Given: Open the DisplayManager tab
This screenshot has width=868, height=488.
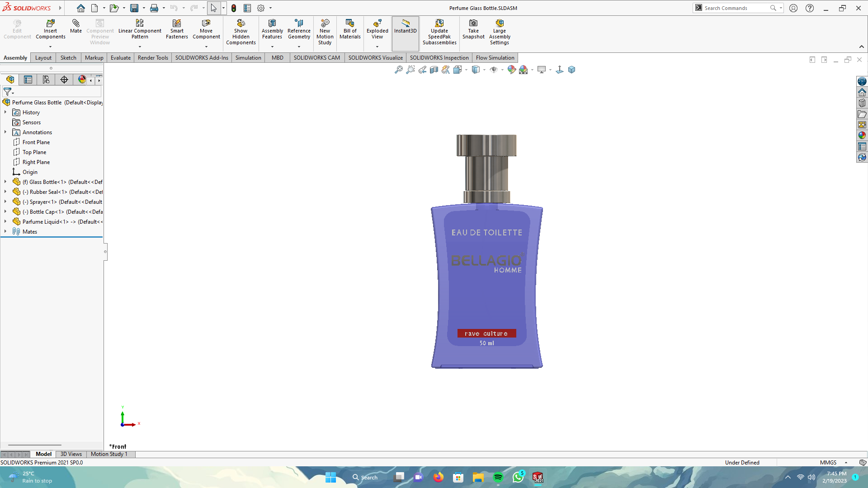Looking at the screenshot, I should pyautogui.click(x=81, y=80).
